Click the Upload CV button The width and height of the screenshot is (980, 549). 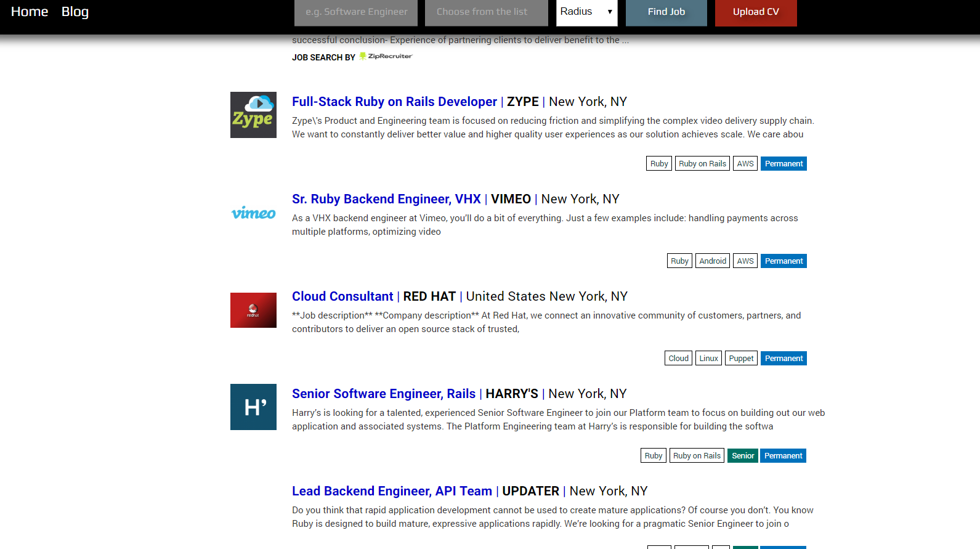point(756,12)
